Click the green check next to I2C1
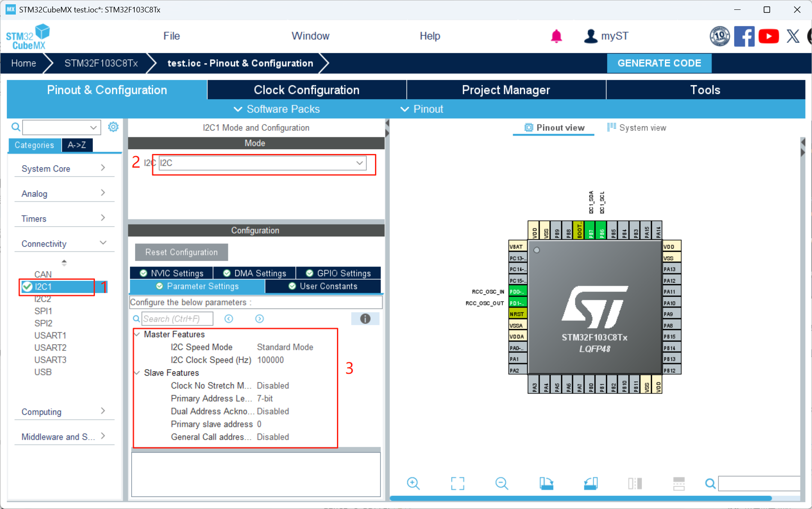The image size is (812, 509). click(27, 287)
